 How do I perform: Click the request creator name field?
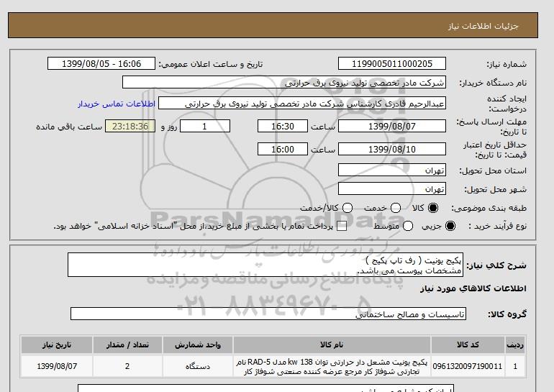pyautogui.click(x=302, y=104)
